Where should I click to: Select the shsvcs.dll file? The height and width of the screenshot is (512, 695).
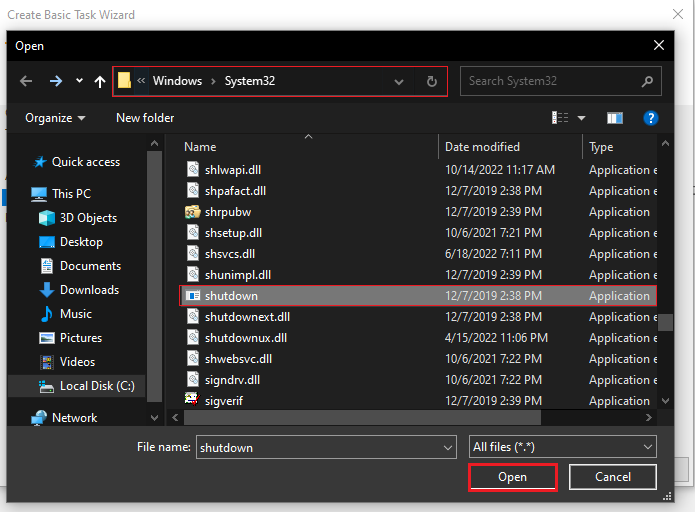pyautogui.click(x=230, y=254)
